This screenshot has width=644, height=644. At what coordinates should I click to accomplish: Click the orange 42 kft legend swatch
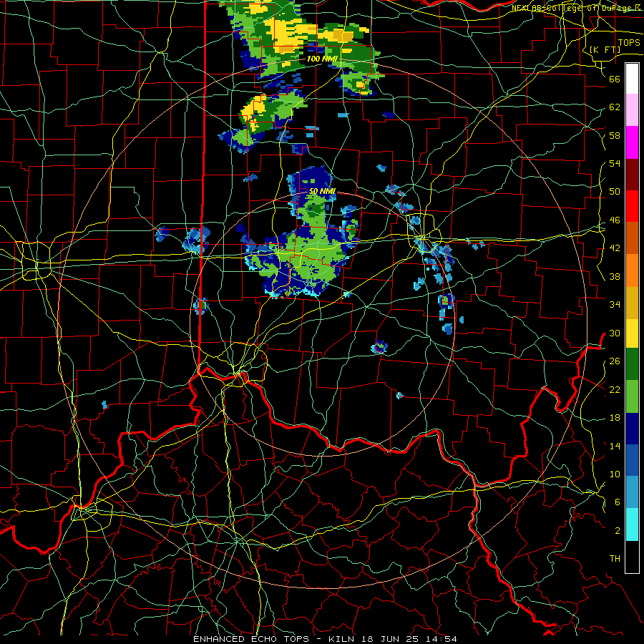(632, 270)
